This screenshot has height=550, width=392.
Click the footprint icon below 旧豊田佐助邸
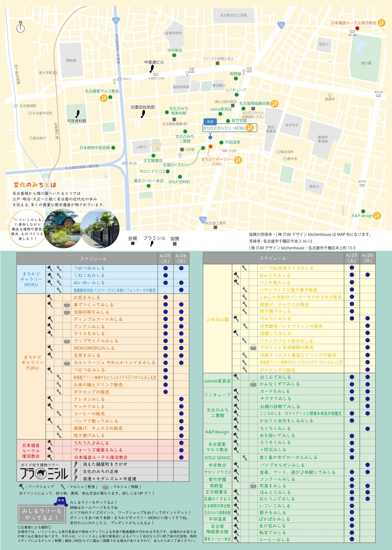click(143, 113)
